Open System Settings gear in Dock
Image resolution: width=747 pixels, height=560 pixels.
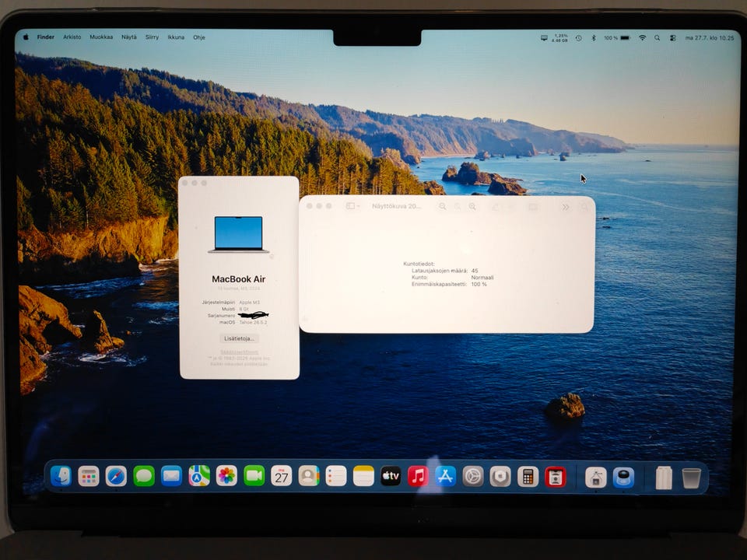pyautogui.click(x=473, y=477)
